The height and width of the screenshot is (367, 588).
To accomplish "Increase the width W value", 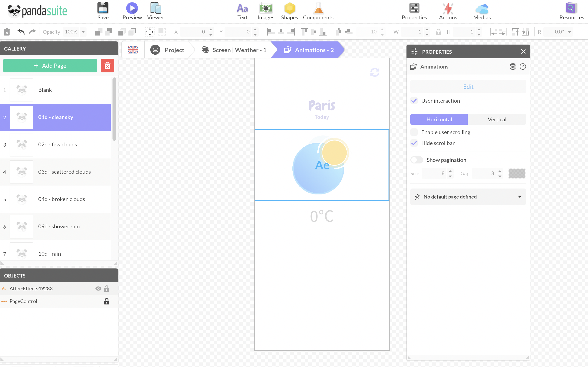I will [427, 30].
